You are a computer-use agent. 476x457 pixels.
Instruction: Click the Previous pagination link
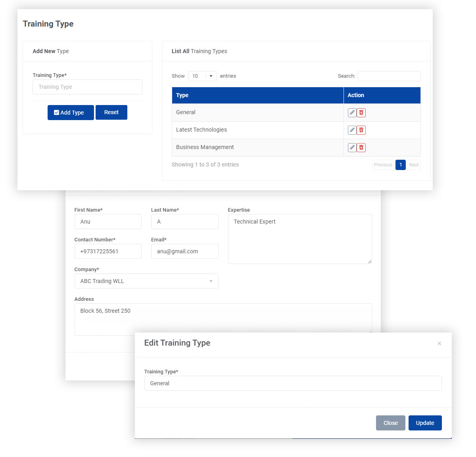pos(383,165)
